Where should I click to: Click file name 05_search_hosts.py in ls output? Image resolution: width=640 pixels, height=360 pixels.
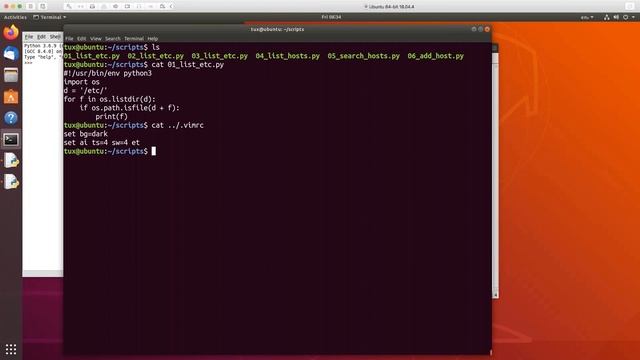[x=364, y=56]
